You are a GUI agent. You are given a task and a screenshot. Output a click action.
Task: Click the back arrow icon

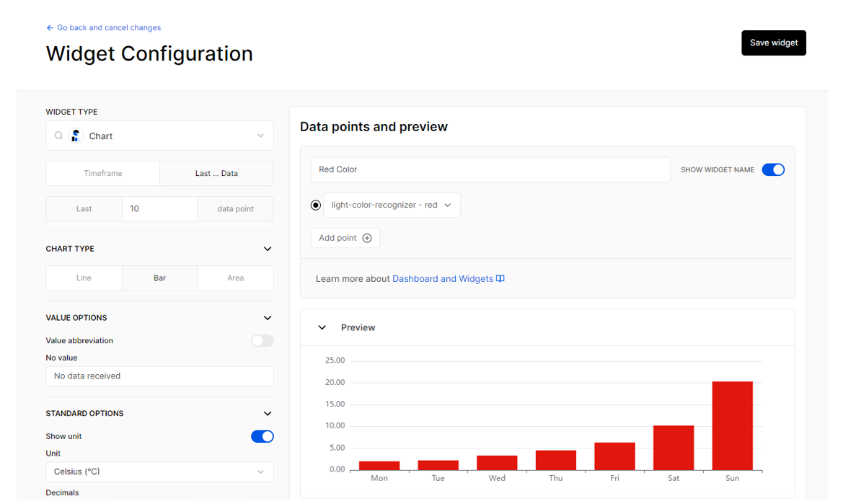[x=50, y=28]
